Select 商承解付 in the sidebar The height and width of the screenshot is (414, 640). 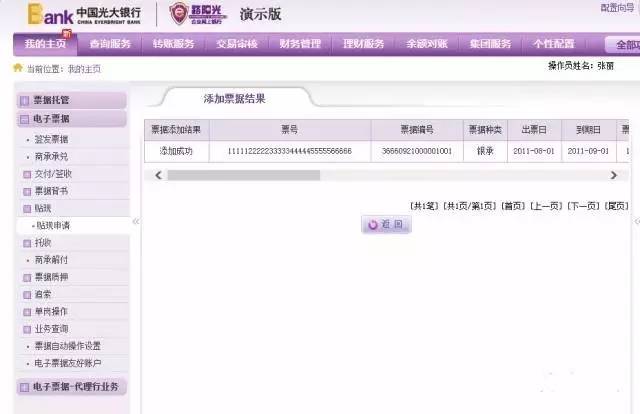pos(51,260)
